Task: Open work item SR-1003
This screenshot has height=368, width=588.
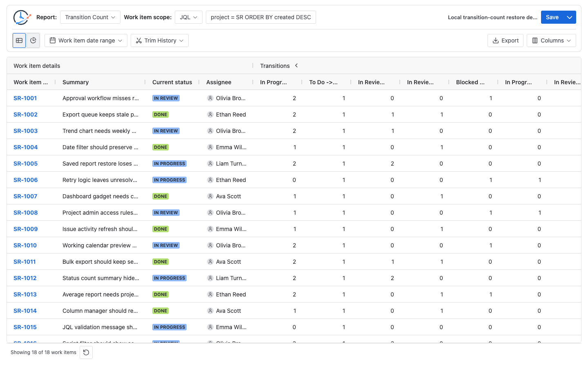Action: tap(25, 131)
